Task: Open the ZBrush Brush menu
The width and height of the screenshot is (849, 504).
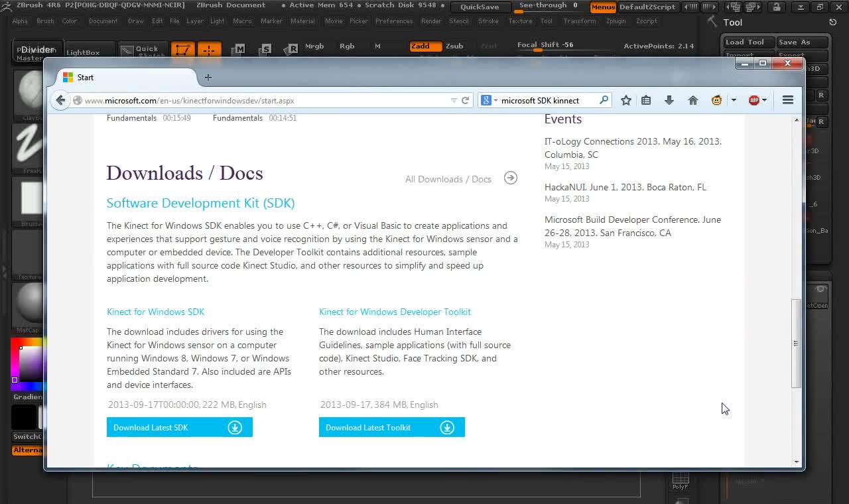Action: pos(45,21)
